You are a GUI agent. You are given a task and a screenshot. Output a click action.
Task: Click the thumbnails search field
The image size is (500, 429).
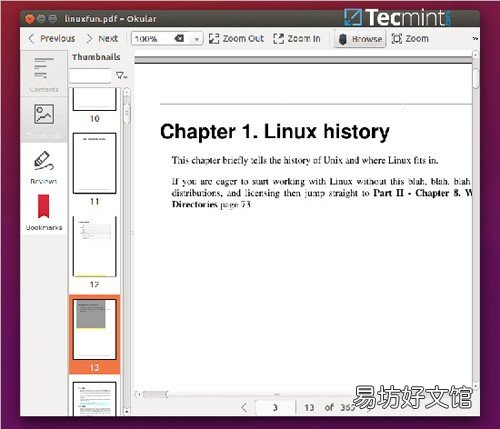click(x=90, y=76)
